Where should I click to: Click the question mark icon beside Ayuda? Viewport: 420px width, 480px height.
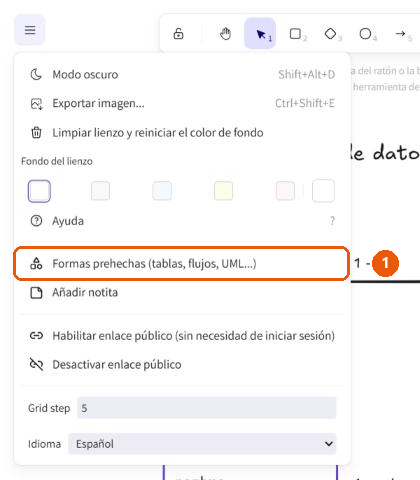pyautogui.click(x=36, y=221)
